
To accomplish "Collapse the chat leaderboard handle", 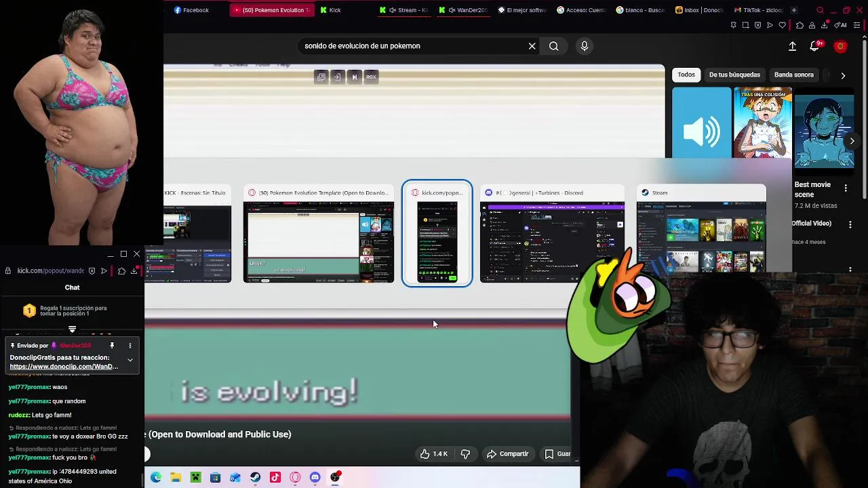I will [x=72, y=329].
